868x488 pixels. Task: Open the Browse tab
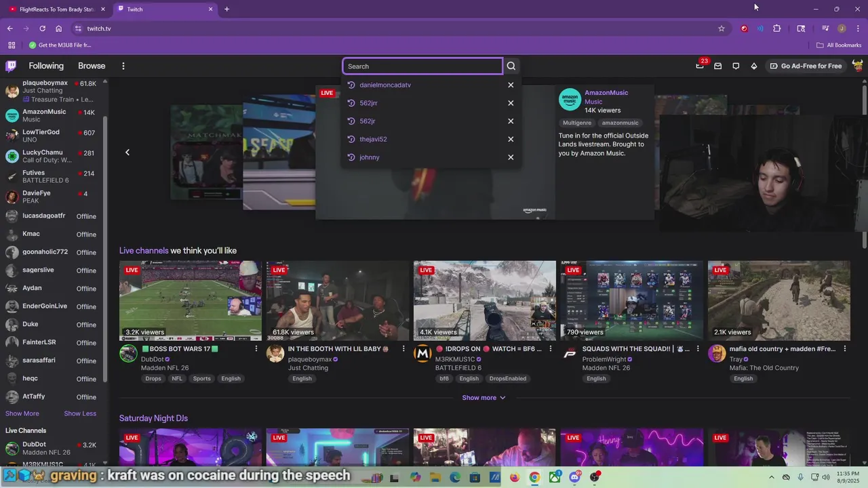[92, 66]
